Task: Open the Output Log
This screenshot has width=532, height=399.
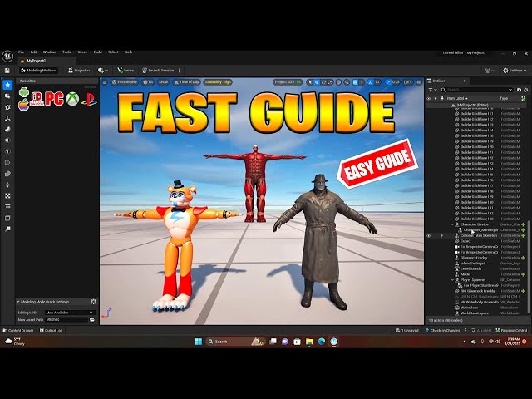Action: (52, 331)
